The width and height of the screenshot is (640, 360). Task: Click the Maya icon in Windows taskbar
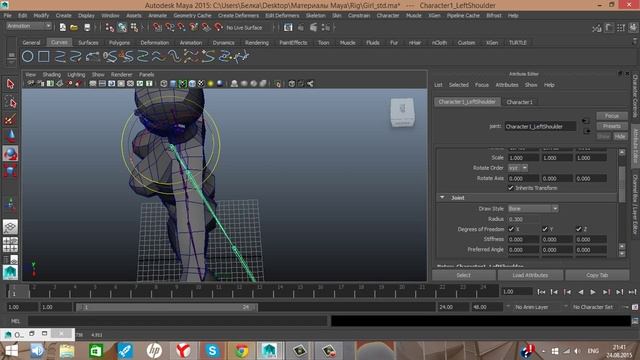tap(269, 350)
